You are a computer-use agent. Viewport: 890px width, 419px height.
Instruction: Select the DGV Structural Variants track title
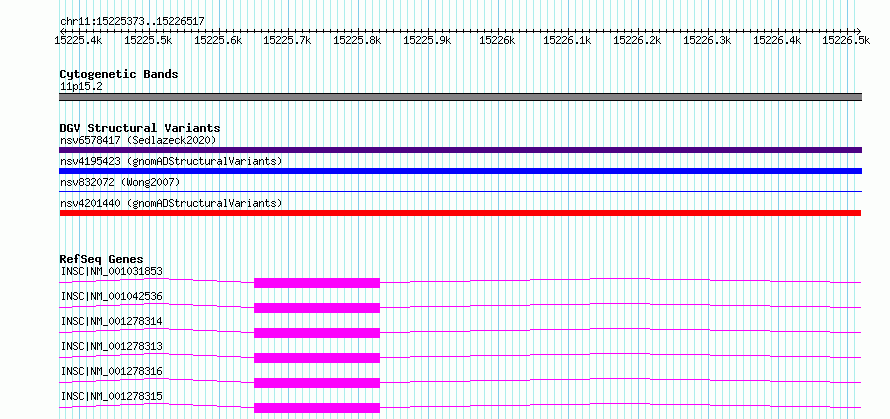point(140,128)
